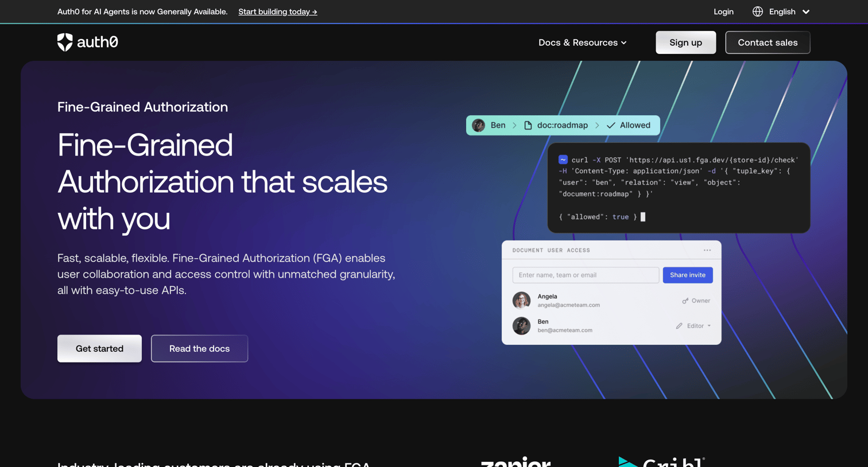868x467 pixels.
Task: Open the three-dot menu in Document User Access
Action: (x=707, y=250)
